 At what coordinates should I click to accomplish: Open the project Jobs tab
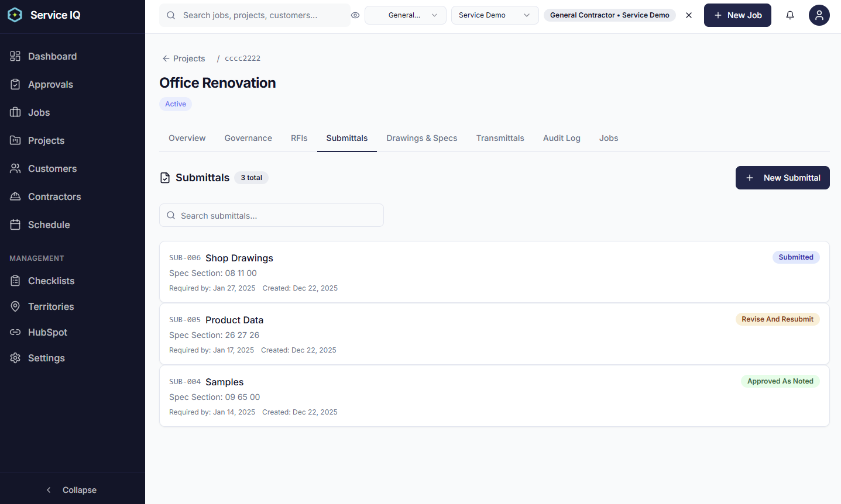pos(609,138)
